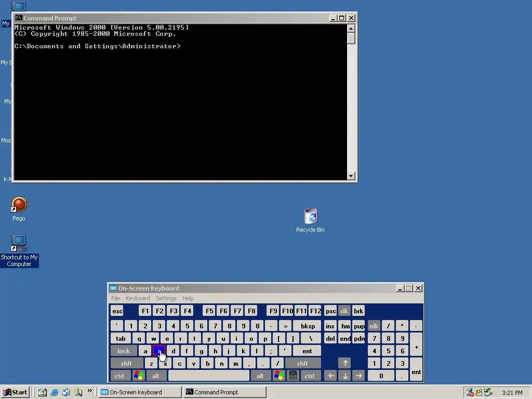Screen dimensions: 532x399
Task: Click the esc key on the keyboard
Action: click(x=117, y=311)
